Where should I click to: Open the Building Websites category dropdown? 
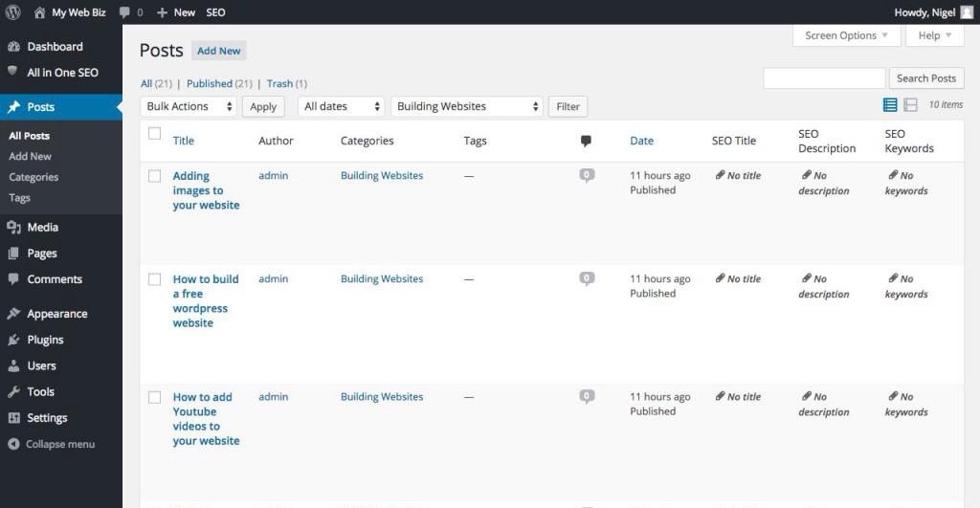point(467,106)
